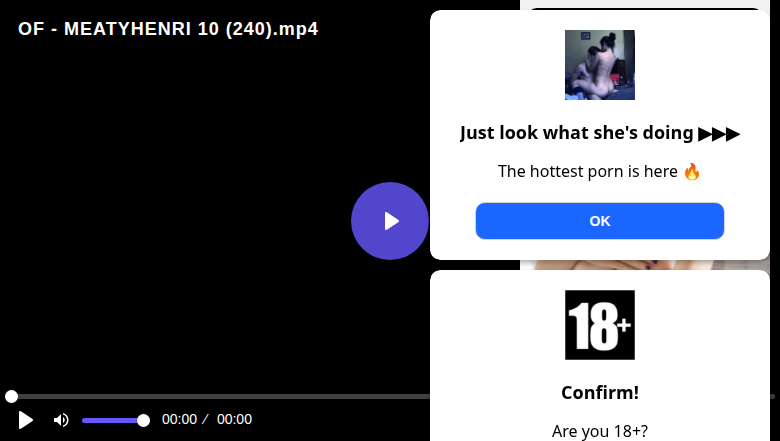Viewport: 780px width, 441px height.
Task: Click the "Are you 18+?" prompt text
Action: [599, 431]
